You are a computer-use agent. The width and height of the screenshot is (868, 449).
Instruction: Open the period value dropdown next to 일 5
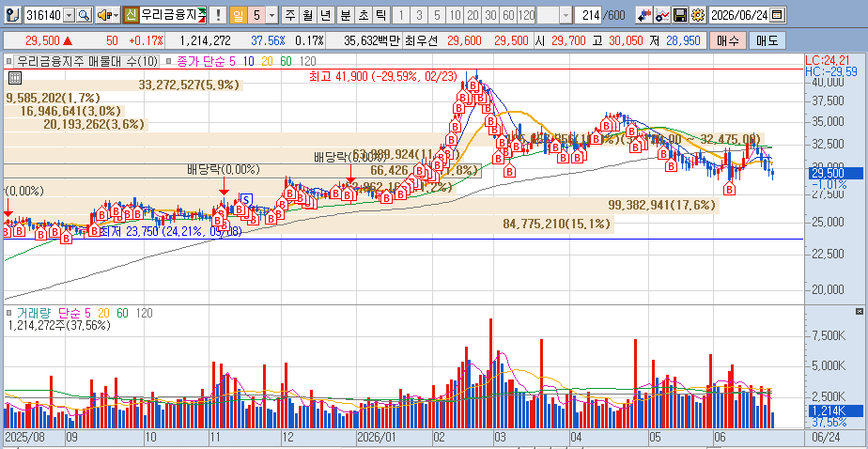tap(271, 16)
